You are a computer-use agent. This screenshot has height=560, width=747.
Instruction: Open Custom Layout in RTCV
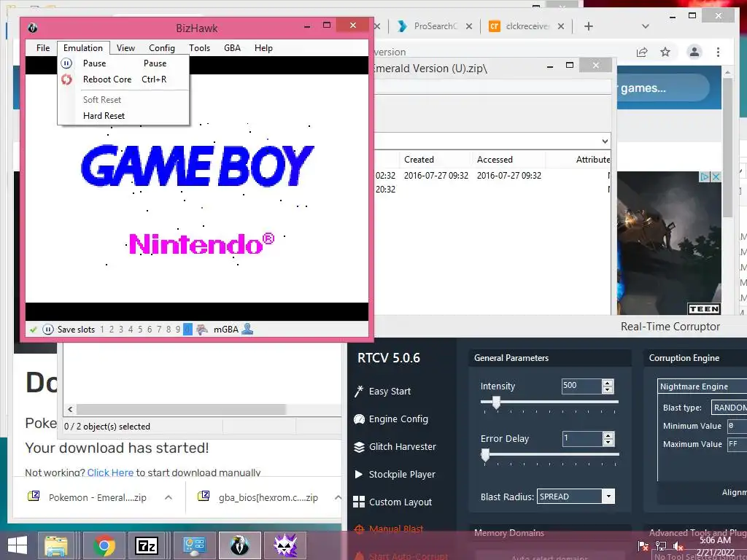pos(392,502)
